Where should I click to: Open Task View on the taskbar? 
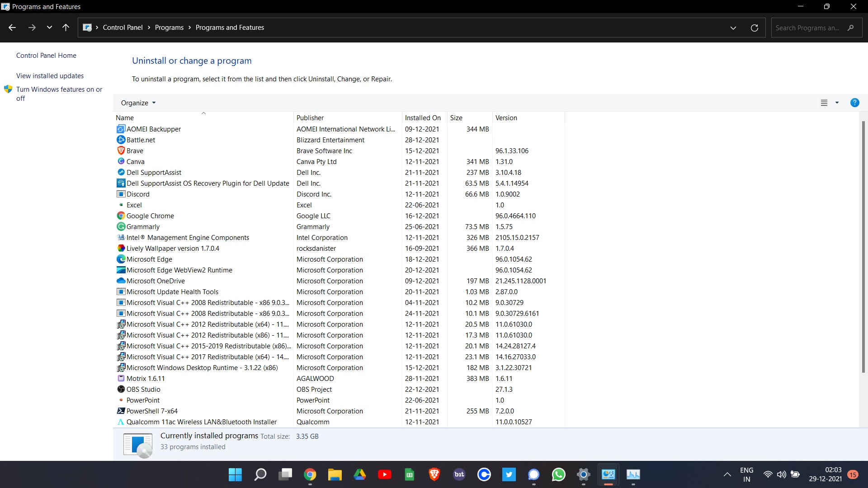pyautogui.click(x=285, y=474)
